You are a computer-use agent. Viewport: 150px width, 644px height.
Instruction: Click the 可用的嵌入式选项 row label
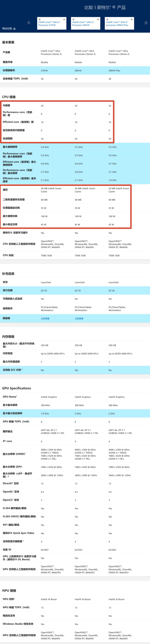coord(13,299)
